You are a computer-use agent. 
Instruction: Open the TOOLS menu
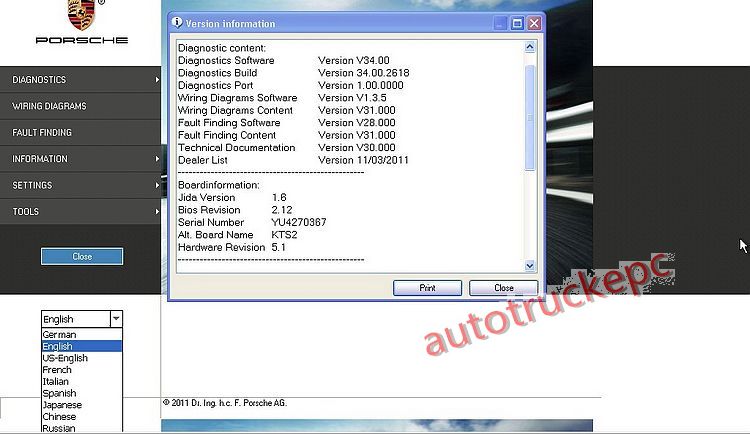pyautogui.click(x=80, y=211)
